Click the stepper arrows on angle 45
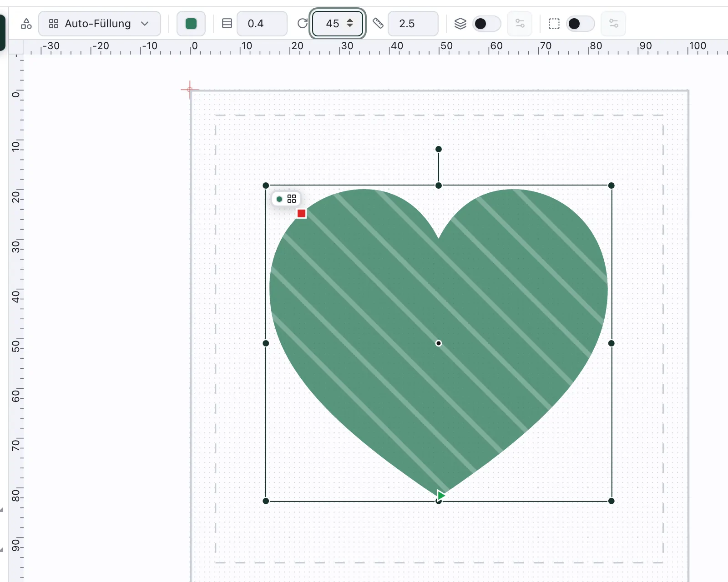 tap(350, 23)
